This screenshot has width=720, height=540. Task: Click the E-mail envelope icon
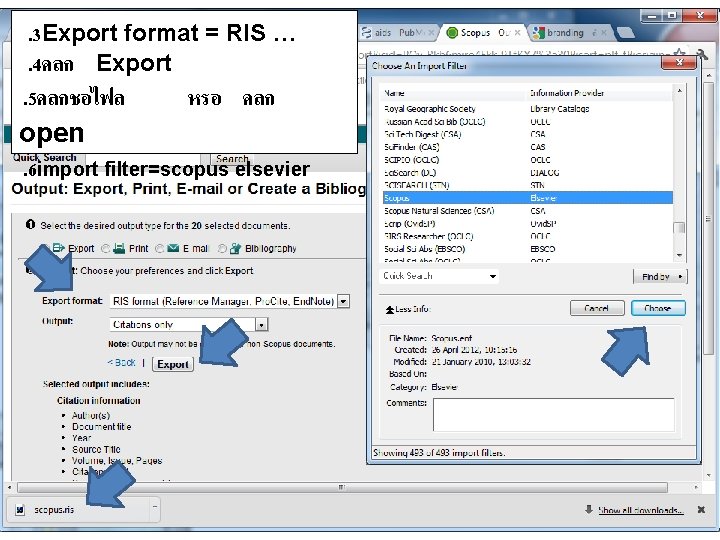(x=173, y=248)
